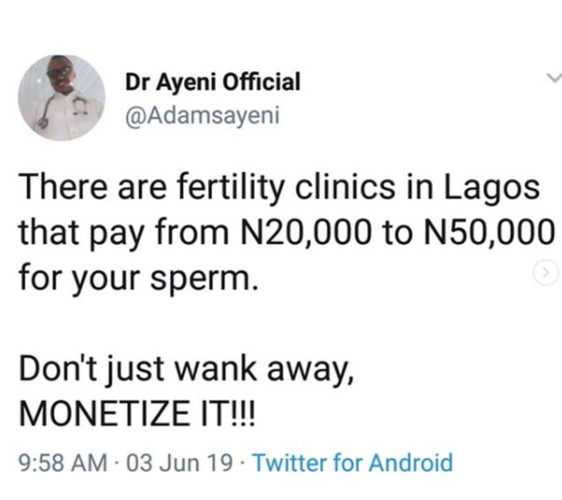Click the Twitter for Android source link
Screen dimensions: 562x500
click(353, 462)
